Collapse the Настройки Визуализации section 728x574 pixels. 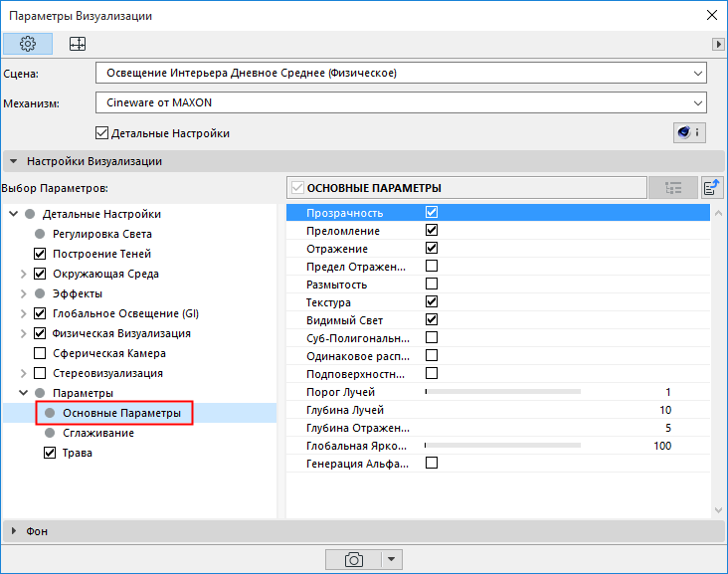[x=14, y=161]
